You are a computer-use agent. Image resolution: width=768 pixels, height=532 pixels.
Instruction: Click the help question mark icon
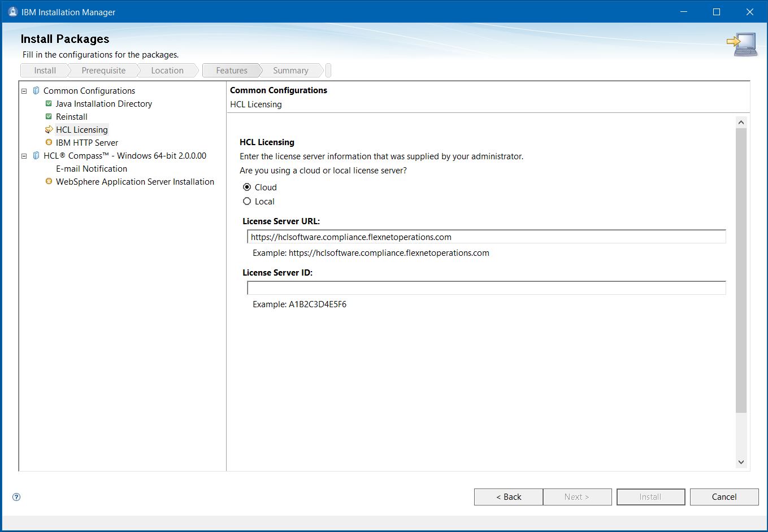coord(16,497)
